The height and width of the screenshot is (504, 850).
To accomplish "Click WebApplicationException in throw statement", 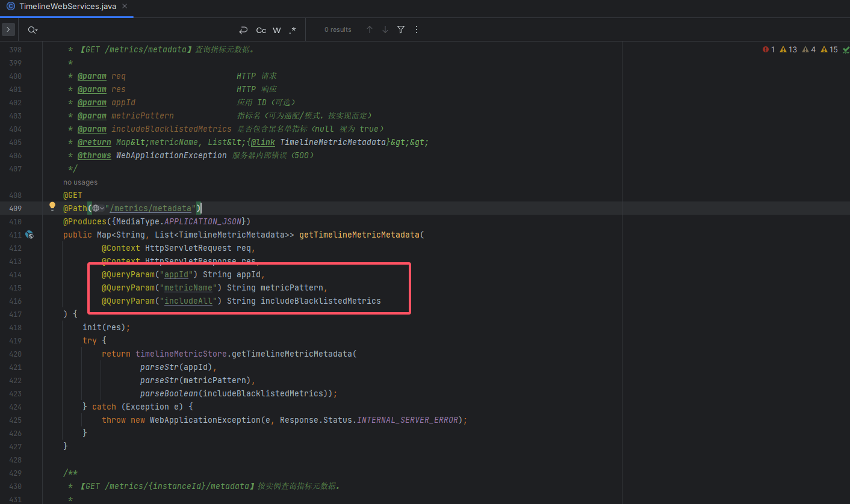I will 205,420.
